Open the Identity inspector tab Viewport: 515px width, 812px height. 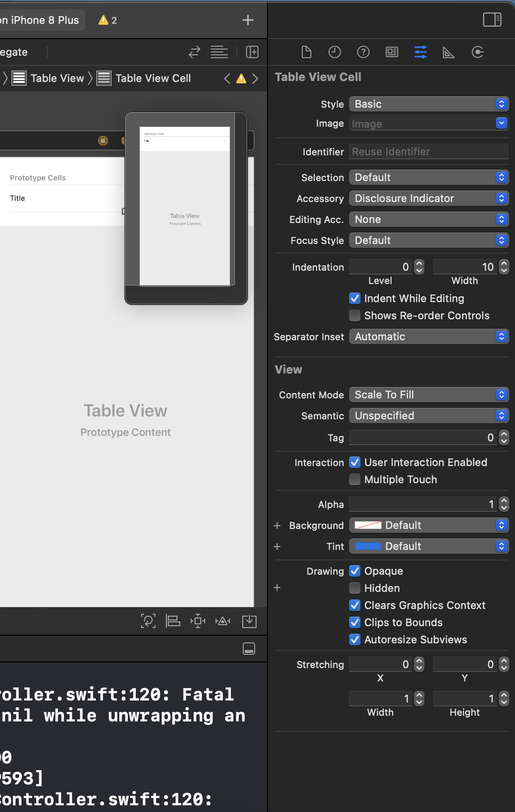coord(392,52)
